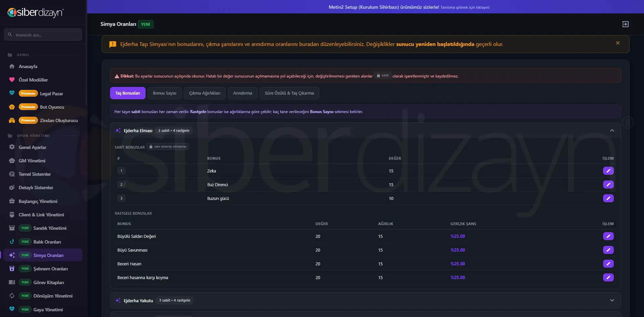
Task: Open the Legal Pazar menu entry
Action: pyautogui.click(x=43, y=93)
